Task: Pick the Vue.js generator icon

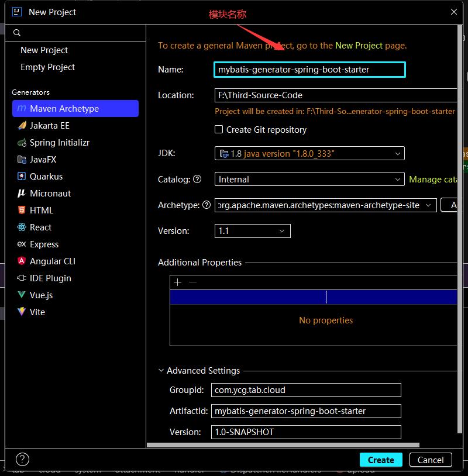Action: pyautogui.click(x=22, y=295)
